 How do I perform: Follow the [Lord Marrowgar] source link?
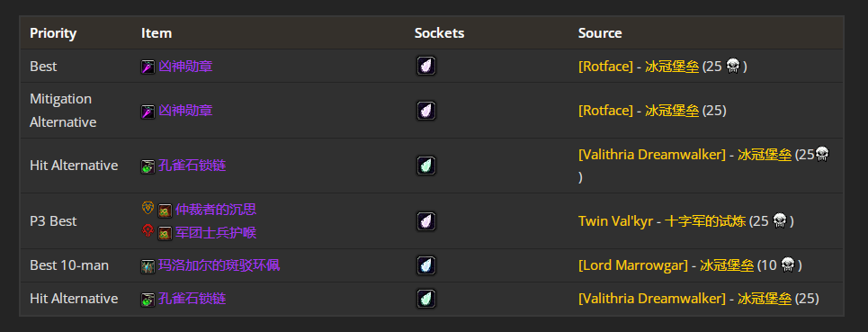633,265
